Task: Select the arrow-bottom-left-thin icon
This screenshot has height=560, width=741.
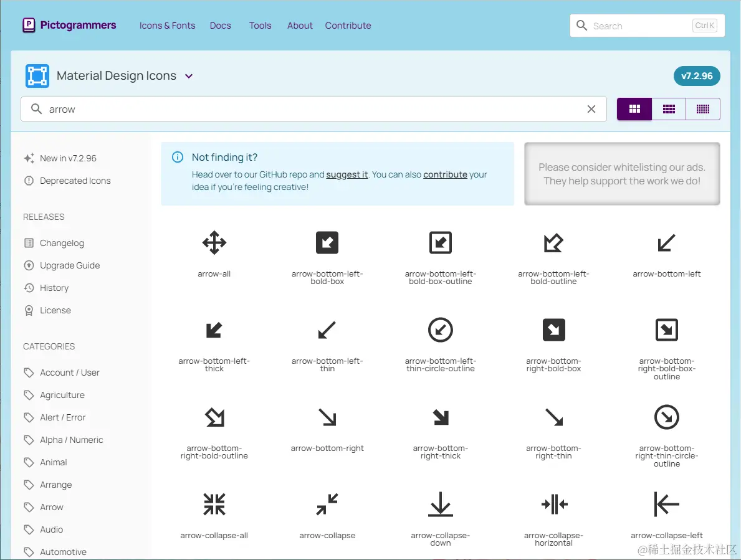Action: pos(327,330)
